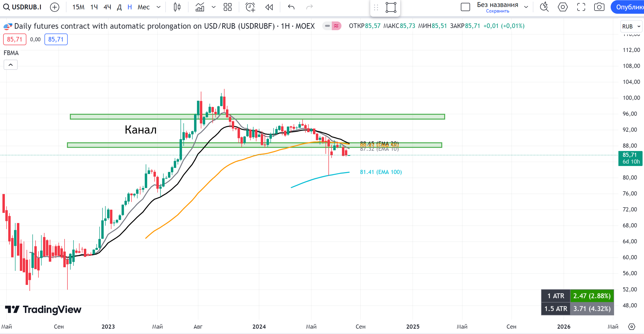Open the Indicators menu icon
Screen dimensions: 644x334
[x=200, y=7]
